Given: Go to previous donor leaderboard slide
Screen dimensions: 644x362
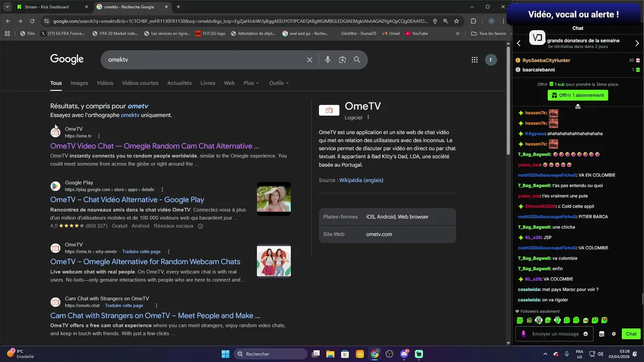Looking at the screenshot, I should click(x=519, y=43).
